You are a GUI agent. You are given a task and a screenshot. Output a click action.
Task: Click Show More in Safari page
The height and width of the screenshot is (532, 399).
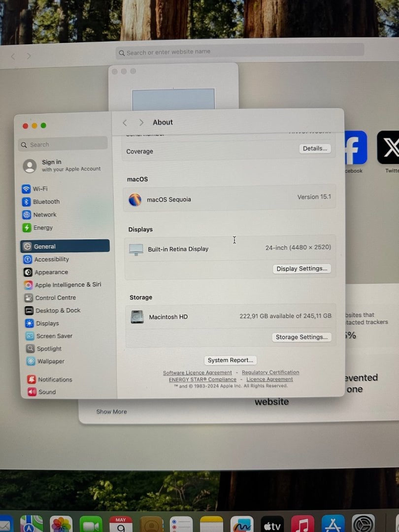[112, 411]
